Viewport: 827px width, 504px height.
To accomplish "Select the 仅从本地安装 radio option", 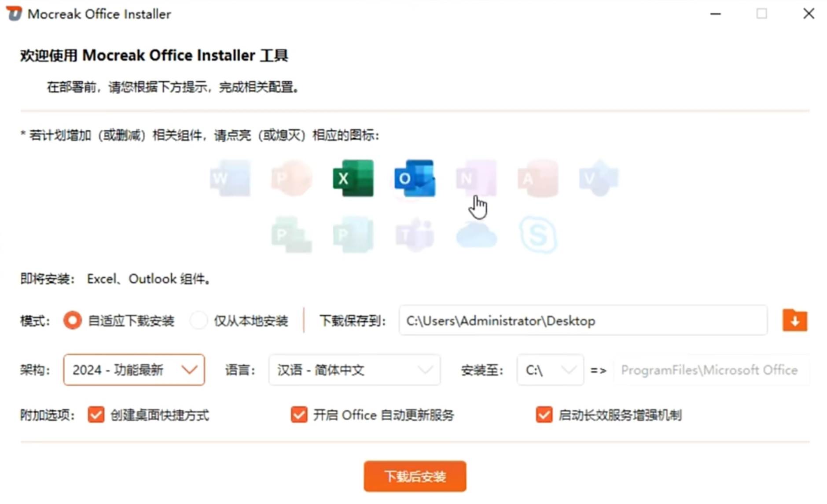I will 199,320.
